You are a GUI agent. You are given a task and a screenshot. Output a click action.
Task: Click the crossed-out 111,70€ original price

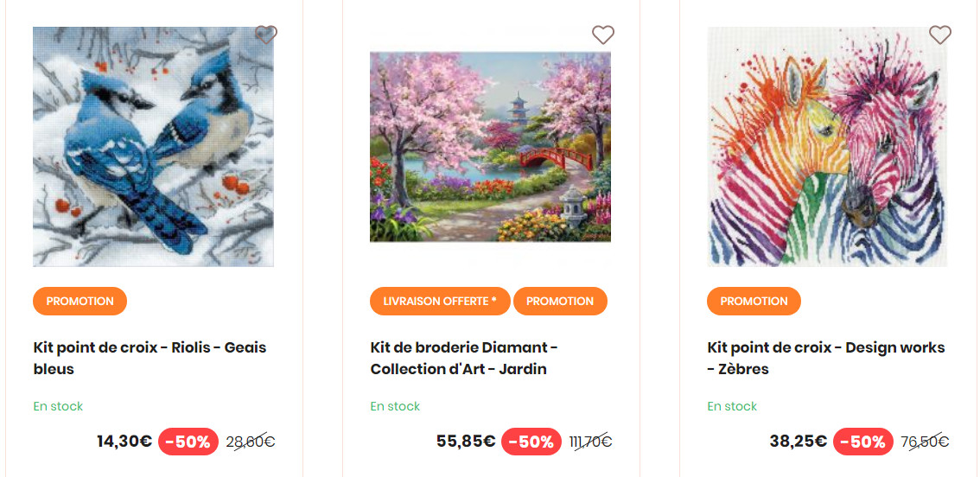(x=590, y=442)
